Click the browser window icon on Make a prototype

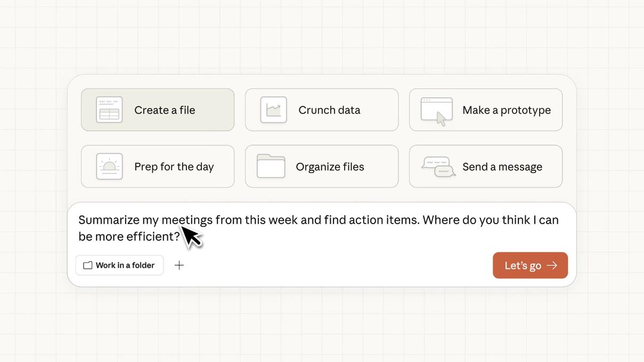point(437,110)
